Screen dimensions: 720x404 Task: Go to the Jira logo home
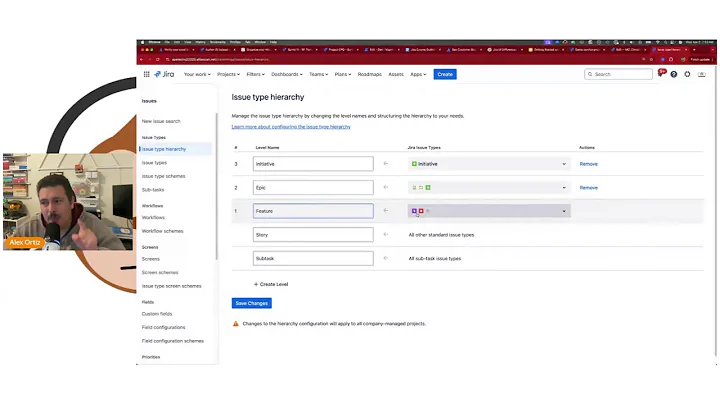[164, 74]
